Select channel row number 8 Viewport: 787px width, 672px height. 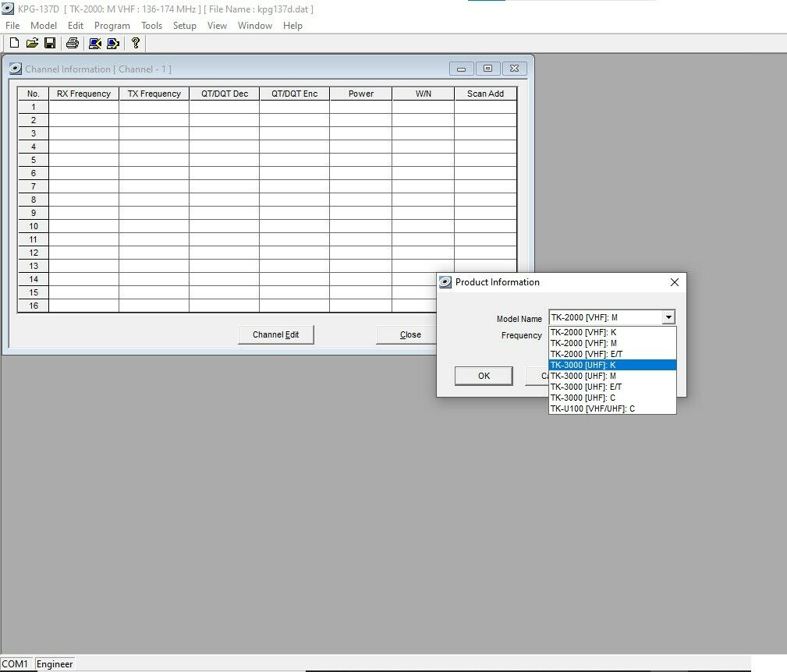(x=34, y=200)
